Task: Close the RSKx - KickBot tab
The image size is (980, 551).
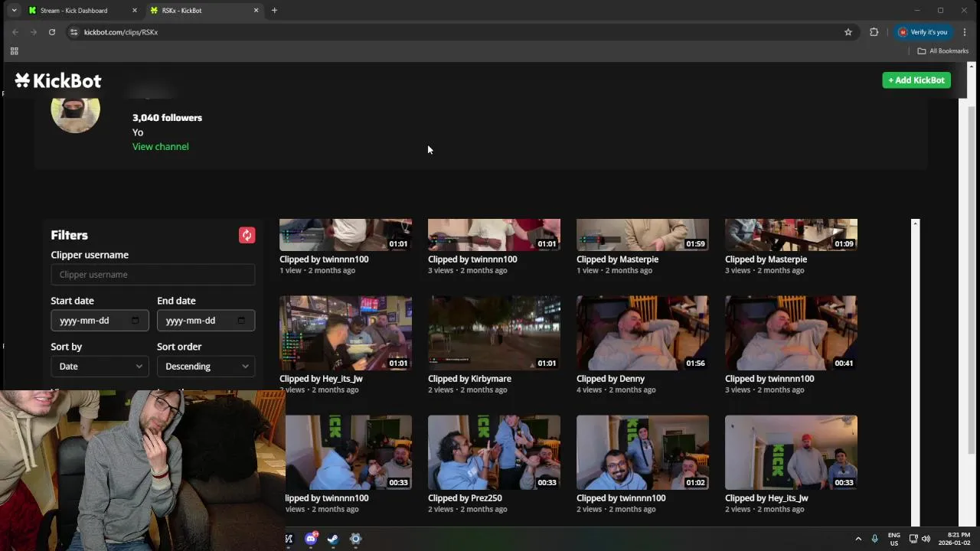Action: (256, 11)
